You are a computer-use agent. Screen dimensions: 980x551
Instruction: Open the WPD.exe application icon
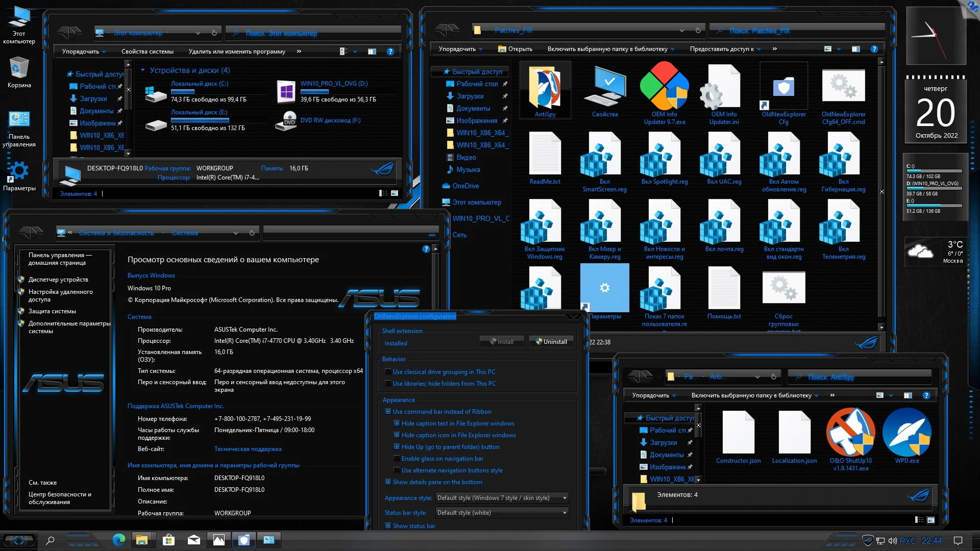[906, 433]
